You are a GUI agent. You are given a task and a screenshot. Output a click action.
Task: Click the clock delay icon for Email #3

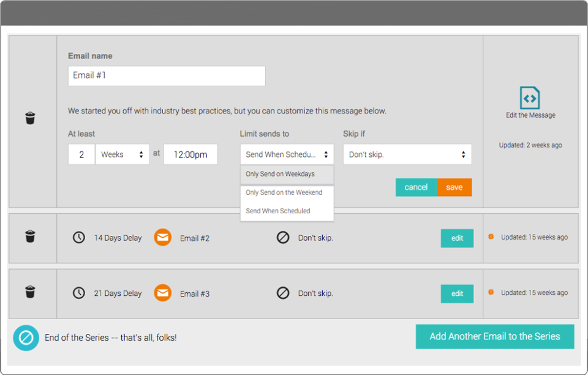click(78, 293)
